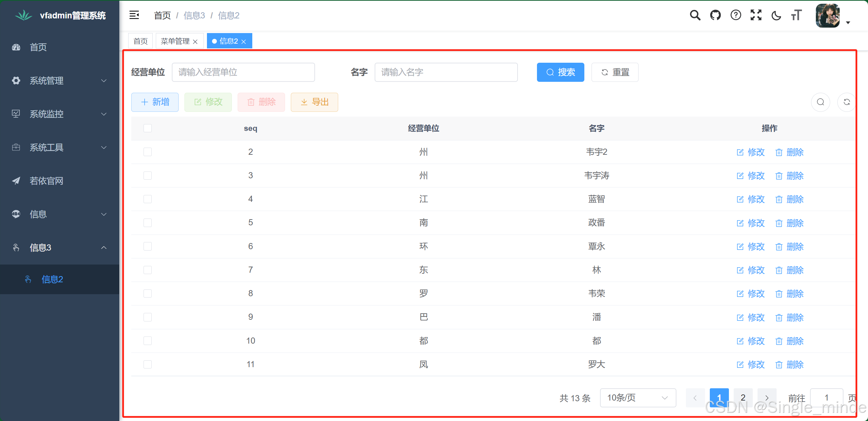This screenshot has width=868, height=421.
Task: Open the 10条/页 page size dropdown
Action: tap(638, 397)
